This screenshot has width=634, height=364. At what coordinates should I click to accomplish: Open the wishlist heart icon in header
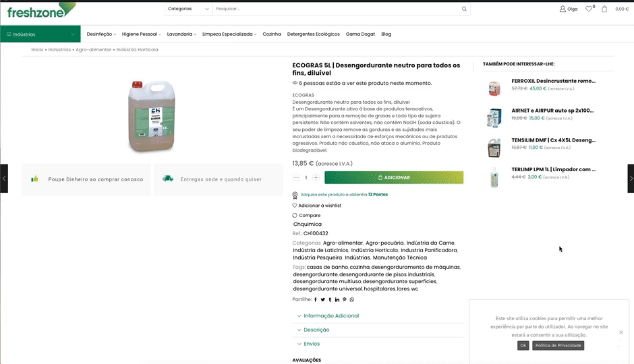point(589,9)
